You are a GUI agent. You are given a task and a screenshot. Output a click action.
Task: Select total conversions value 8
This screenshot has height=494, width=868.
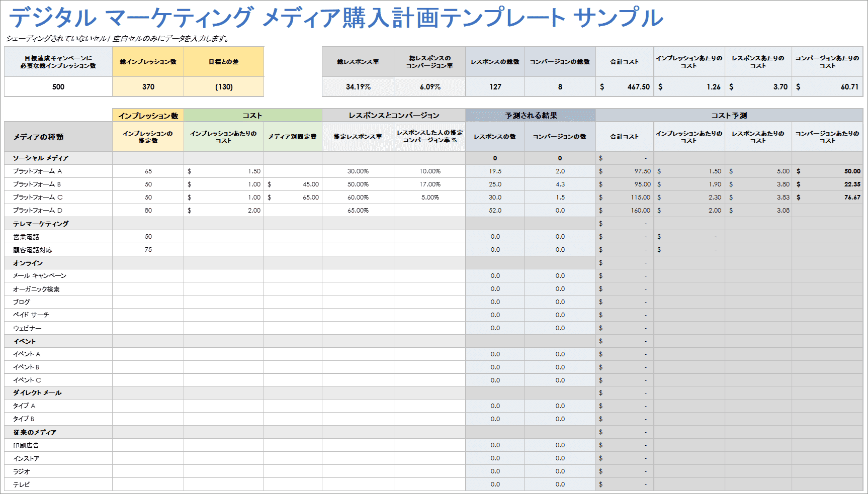560,86
